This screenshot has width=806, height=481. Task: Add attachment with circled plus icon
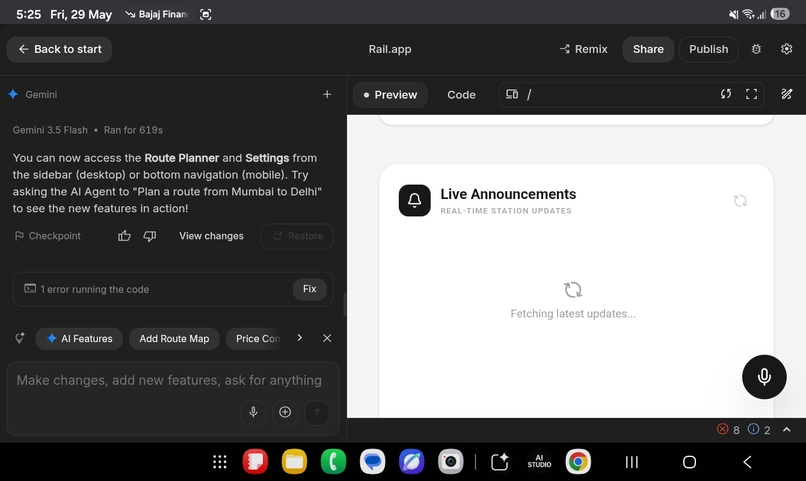285,412
